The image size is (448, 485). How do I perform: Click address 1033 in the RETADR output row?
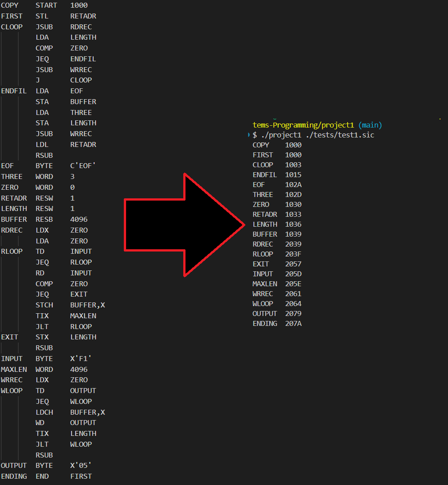pyautogui.click(x=293, y=215)
